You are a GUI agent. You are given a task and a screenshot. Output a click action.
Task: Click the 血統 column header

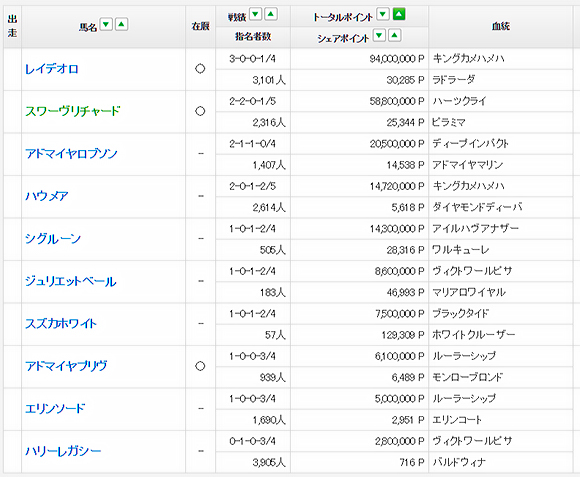pyautogui.click(x=501, y=26)
